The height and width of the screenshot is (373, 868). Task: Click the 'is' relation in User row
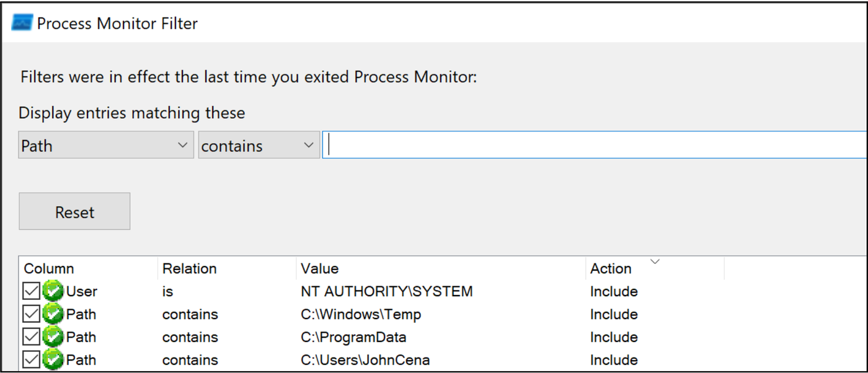tap(167, 291)
